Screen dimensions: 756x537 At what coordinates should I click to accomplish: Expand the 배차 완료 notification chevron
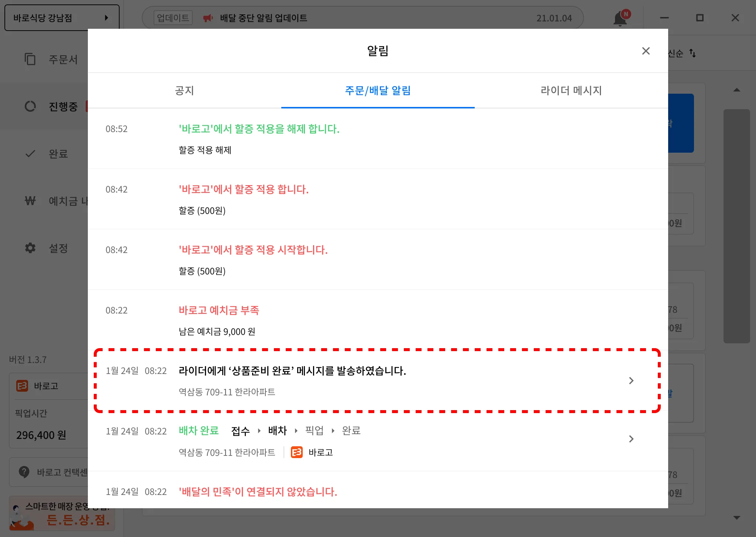coord(631,439)
